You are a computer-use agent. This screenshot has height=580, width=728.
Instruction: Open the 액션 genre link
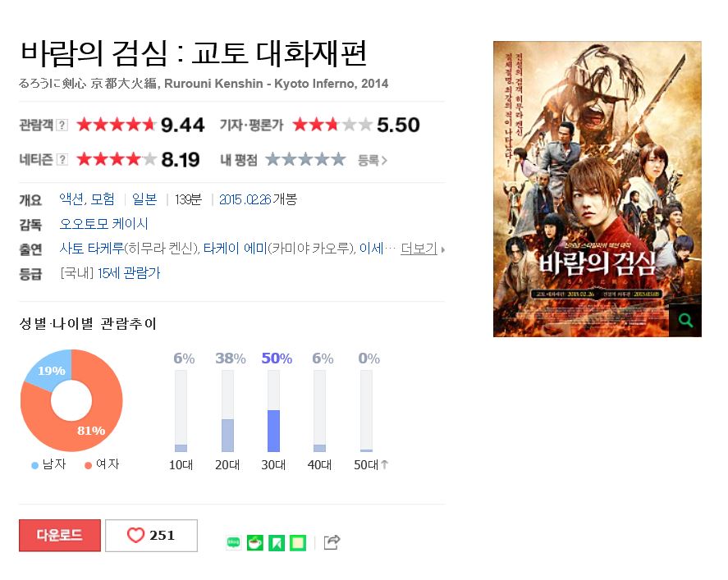point(71,199)
